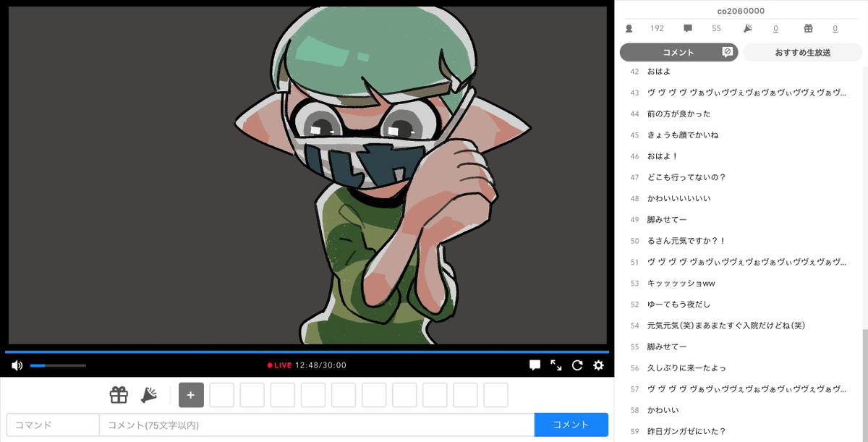Click the ad points cracker icon in header
Viewport: 868px width, 442px height.
point(748,28)
